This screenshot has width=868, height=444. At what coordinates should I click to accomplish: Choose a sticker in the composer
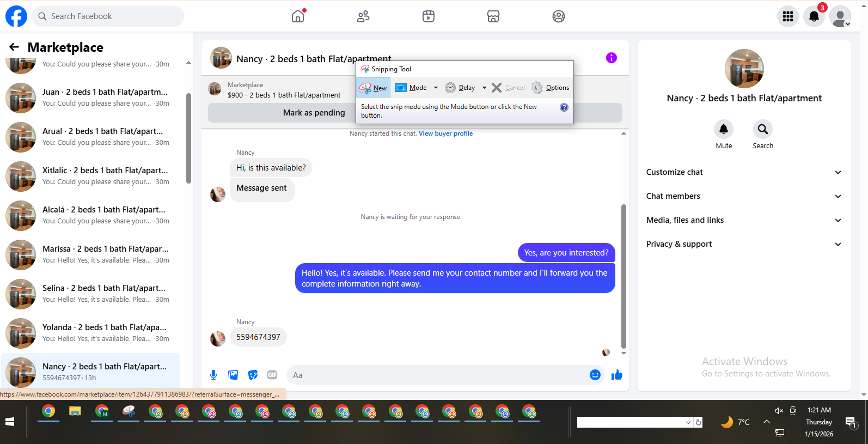click(253, 375)
